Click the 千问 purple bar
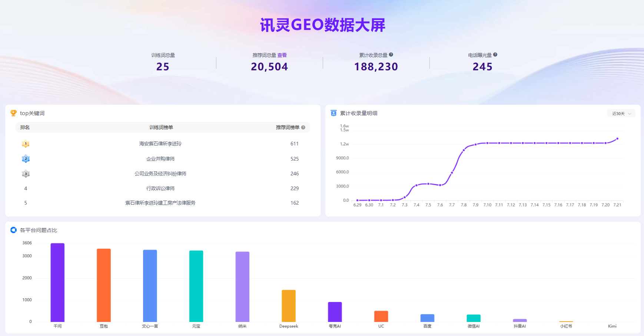 [x=57, y=282]
